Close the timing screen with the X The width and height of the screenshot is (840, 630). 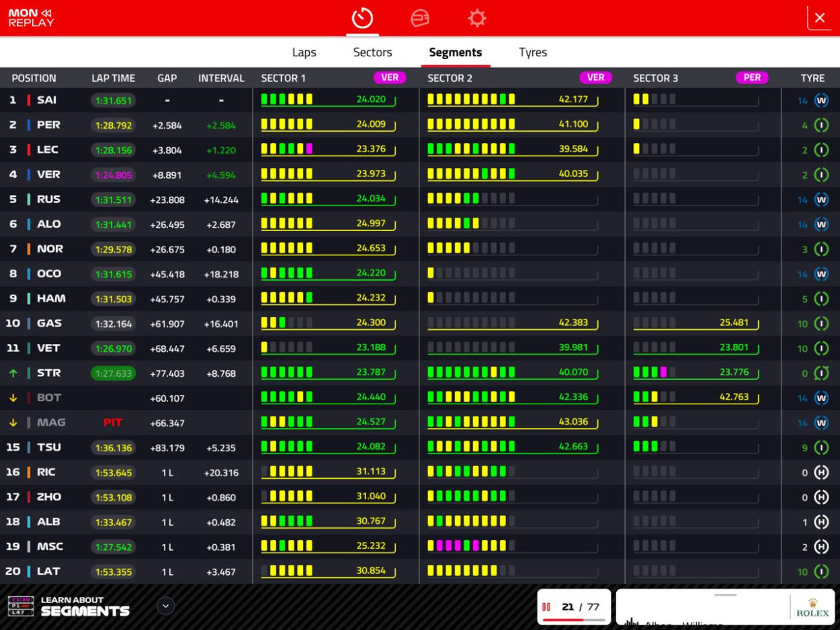(819, 18)
